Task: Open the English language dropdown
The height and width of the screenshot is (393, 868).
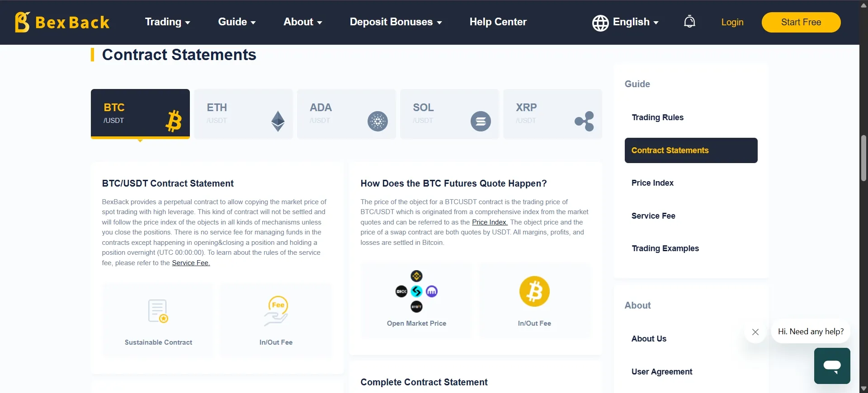Action: coord(636,22)
